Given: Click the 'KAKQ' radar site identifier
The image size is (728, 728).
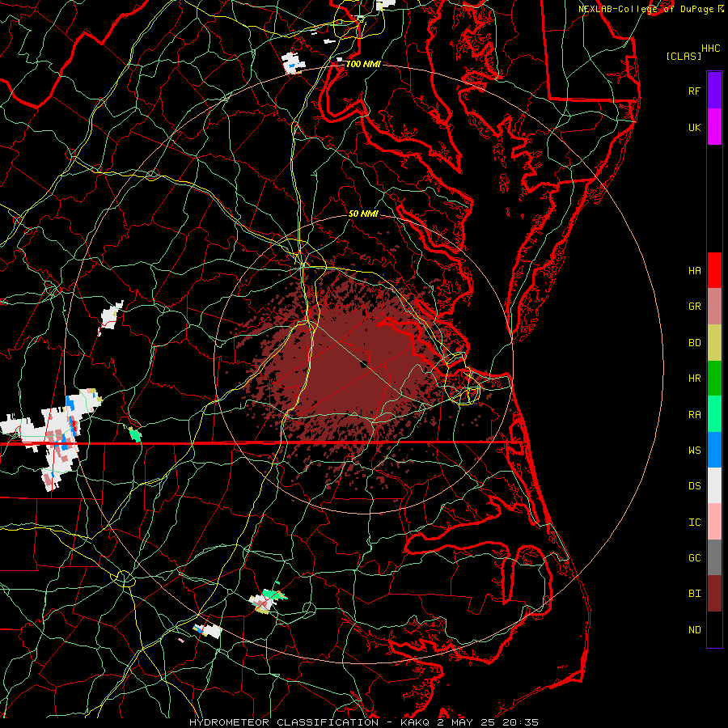Looking at the screenshot, I should pyautogui.click(x=415, y=722).
